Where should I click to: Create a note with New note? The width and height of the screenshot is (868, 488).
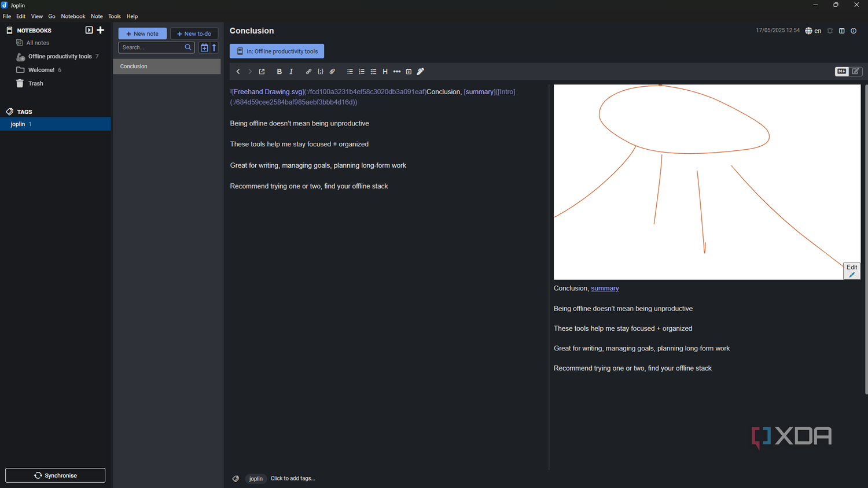tap(142, 34)
